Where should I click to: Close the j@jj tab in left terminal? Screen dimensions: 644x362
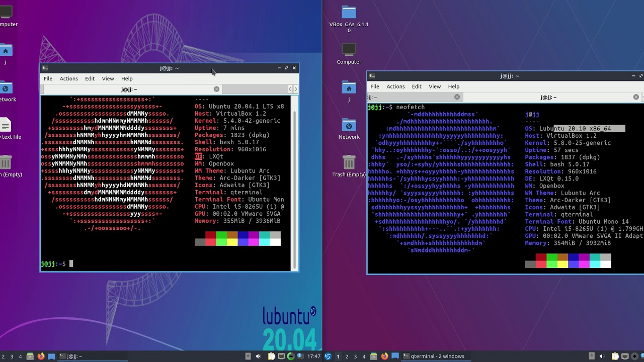point(216,89)
